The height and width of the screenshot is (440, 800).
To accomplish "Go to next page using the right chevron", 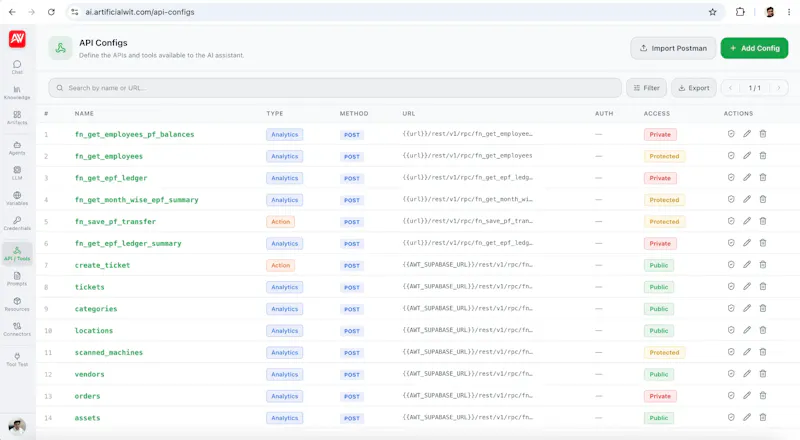I will (x=779, y=88).
